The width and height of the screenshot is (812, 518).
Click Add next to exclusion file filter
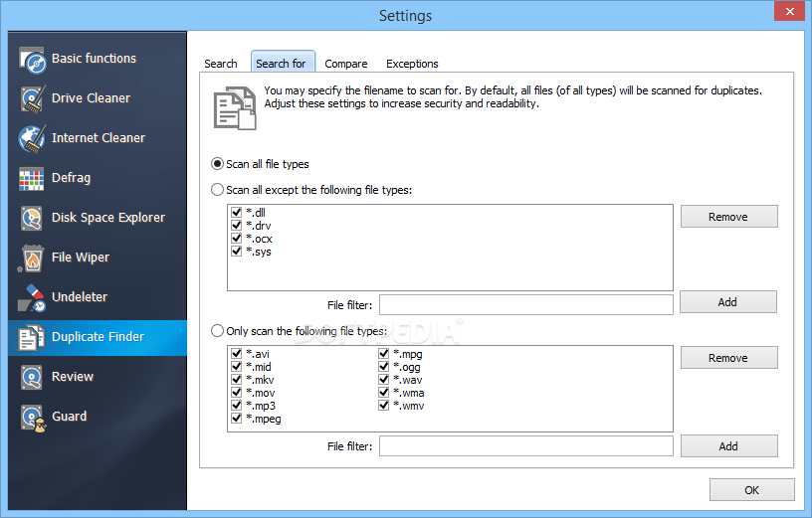click(728, 301)
